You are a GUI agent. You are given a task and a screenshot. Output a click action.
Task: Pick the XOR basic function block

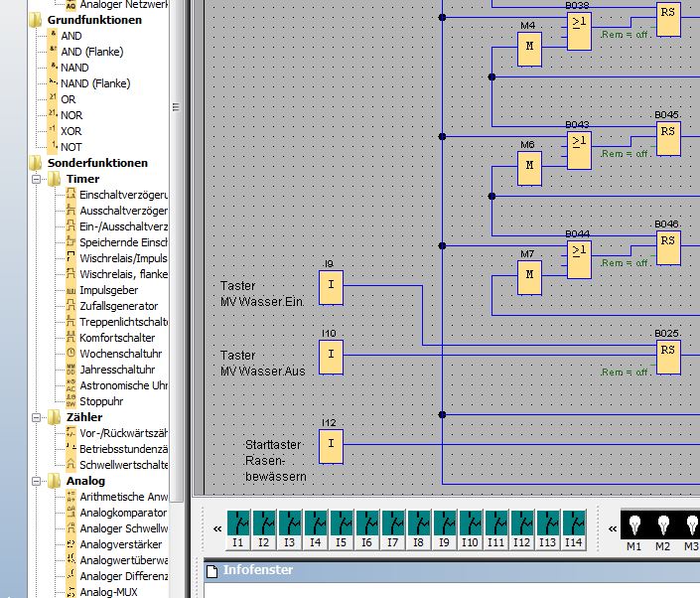tap(71, 131)
